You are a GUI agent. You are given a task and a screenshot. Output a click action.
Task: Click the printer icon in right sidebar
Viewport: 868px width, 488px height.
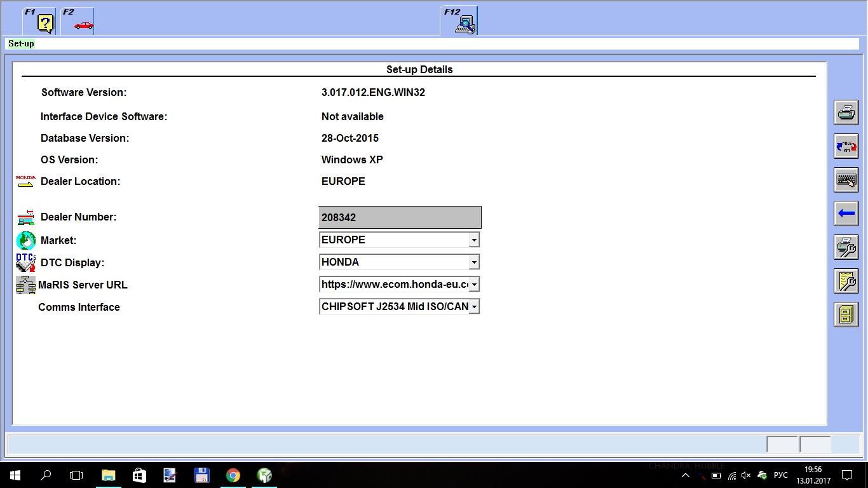846,112
